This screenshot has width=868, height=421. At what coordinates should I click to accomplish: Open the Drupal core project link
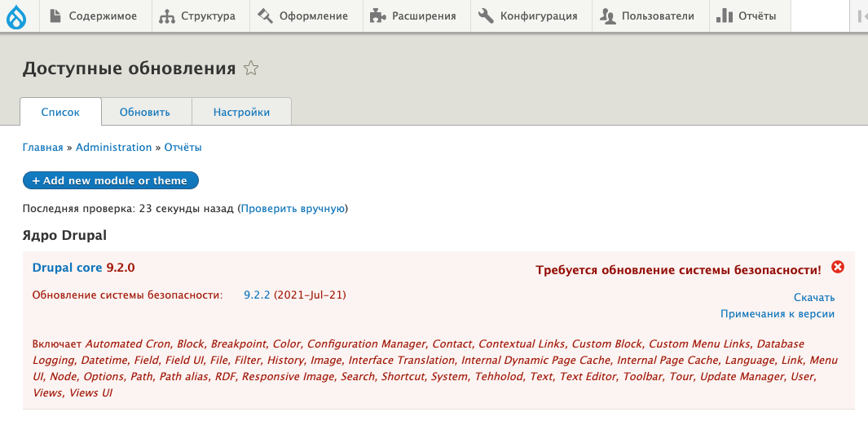click(68, 268)
